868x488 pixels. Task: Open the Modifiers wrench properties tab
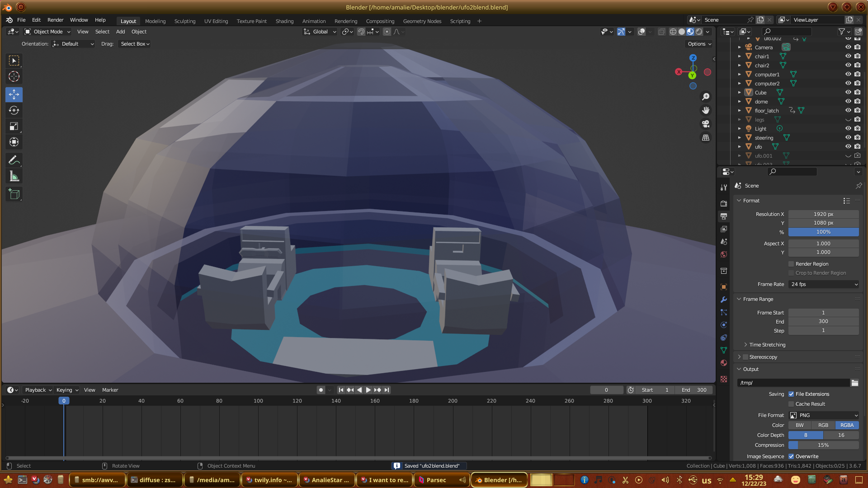click(x=724, y=300)
